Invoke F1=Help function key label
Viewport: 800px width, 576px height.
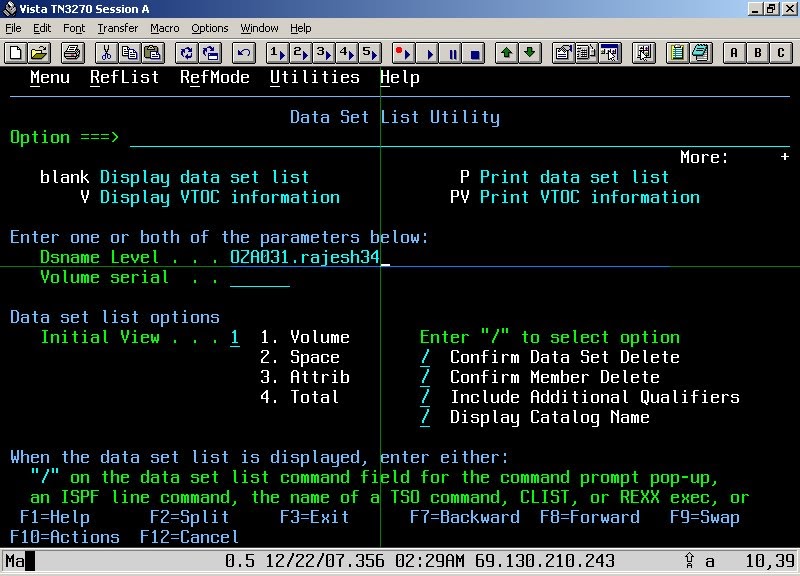click(x=51, y=517)
